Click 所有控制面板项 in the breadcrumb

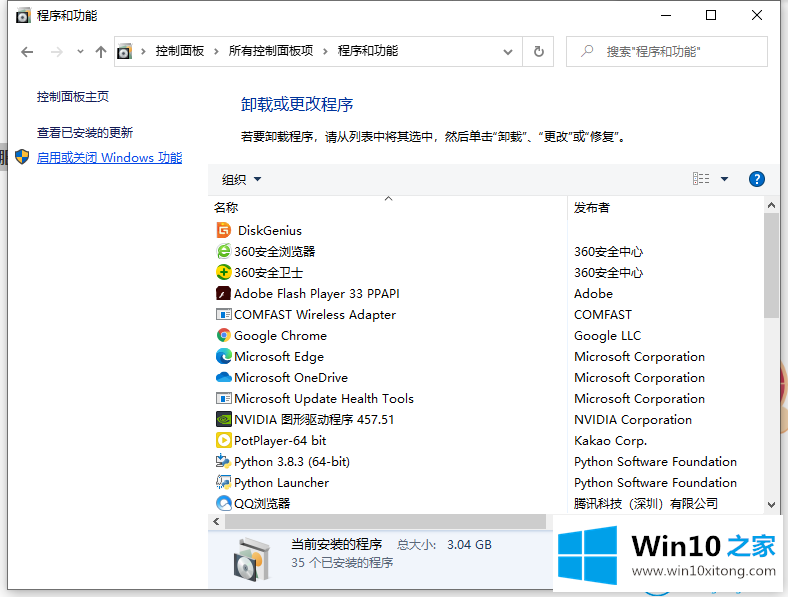[270, 51]
